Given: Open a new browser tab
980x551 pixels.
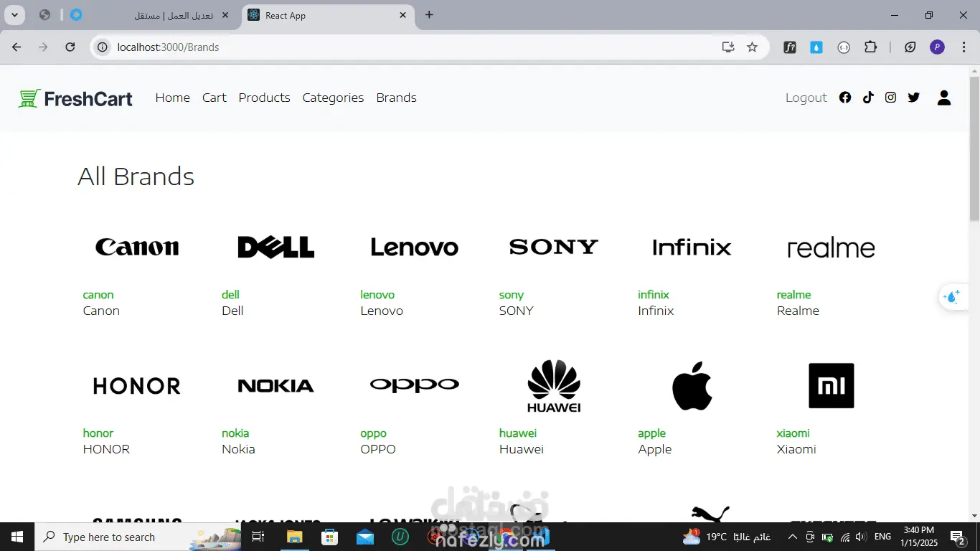Looking at the screenshot, I should (429, 15).
